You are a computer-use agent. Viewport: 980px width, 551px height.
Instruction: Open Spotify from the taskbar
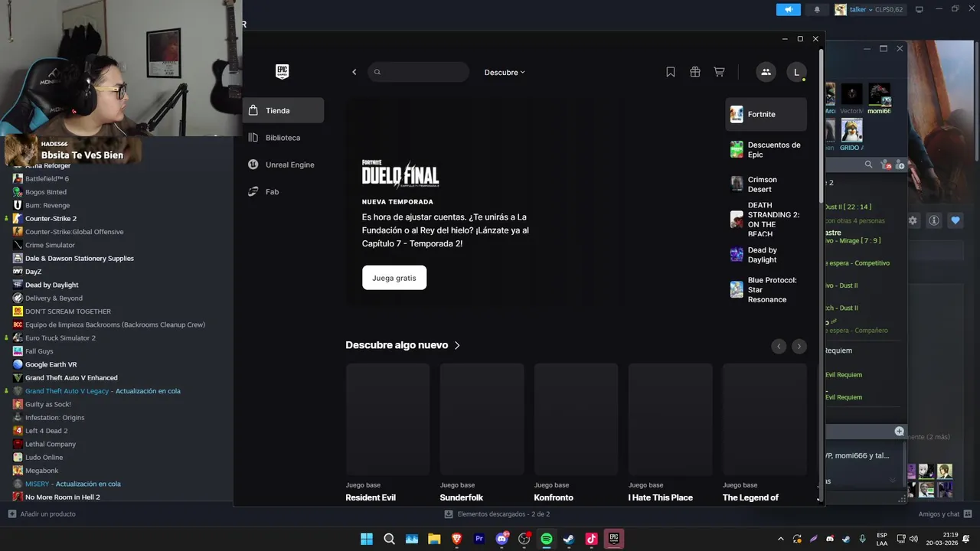pyautogui.click(x=547, y=539)
